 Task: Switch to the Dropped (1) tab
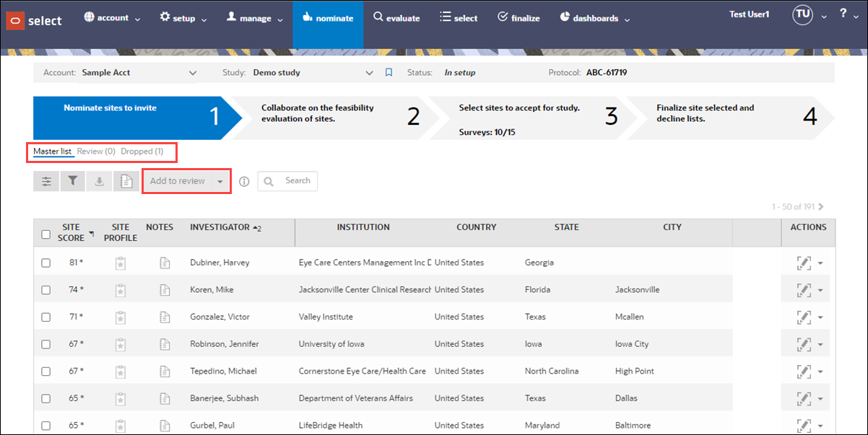[x=142, y=151]
